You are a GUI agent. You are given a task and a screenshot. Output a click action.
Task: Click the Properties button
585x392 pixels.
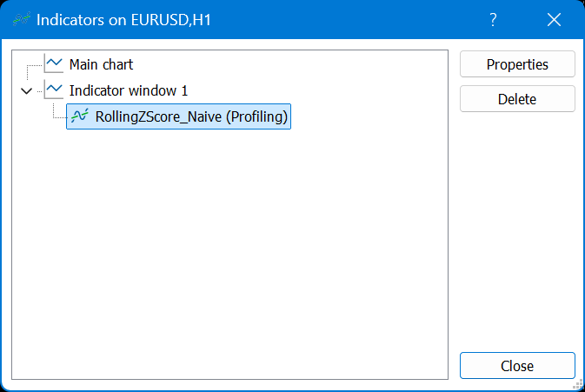coord(517,64)
